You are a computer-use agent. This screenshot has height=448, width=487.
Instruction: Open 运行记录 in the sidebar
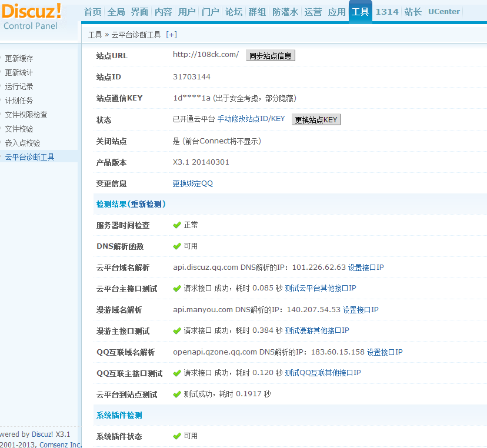point(19,86)
